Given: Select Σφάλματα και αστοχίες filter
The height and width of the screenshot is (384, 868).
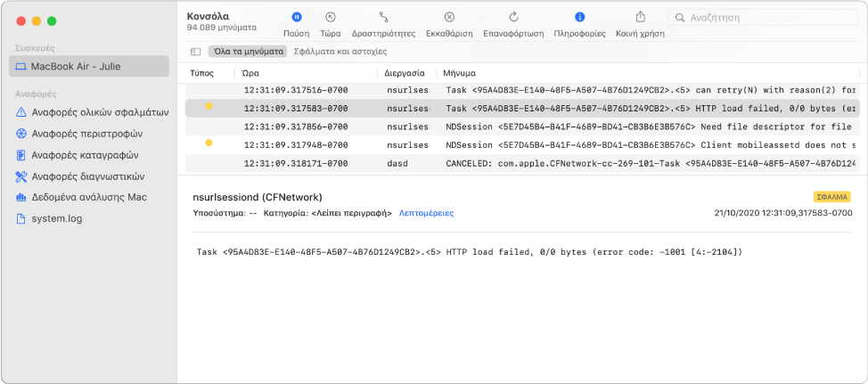Looking at the screenshot, I should (340, 52).
